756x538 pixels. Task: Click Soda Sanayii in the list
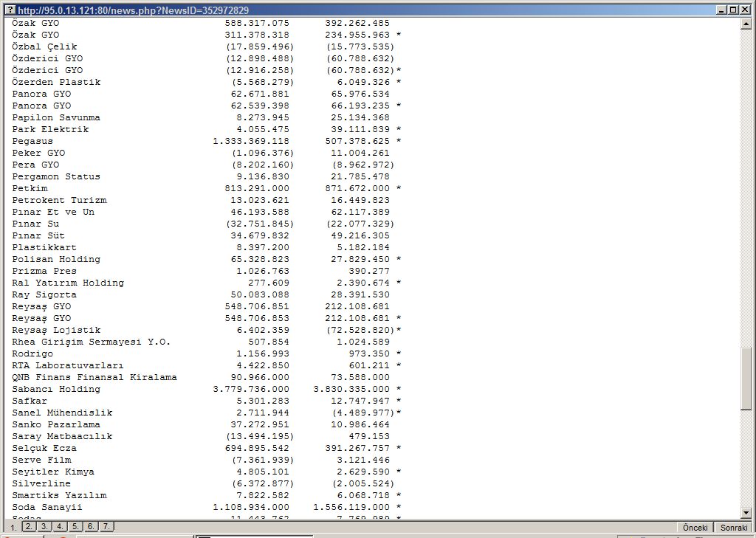(47, 507)
